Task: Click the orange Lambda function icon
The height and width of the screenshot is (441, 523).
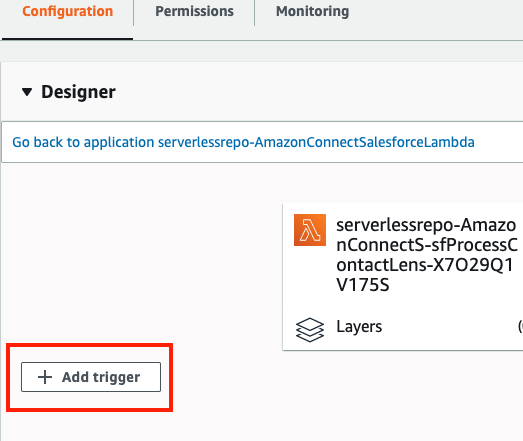Action: (x=310, y=230)
